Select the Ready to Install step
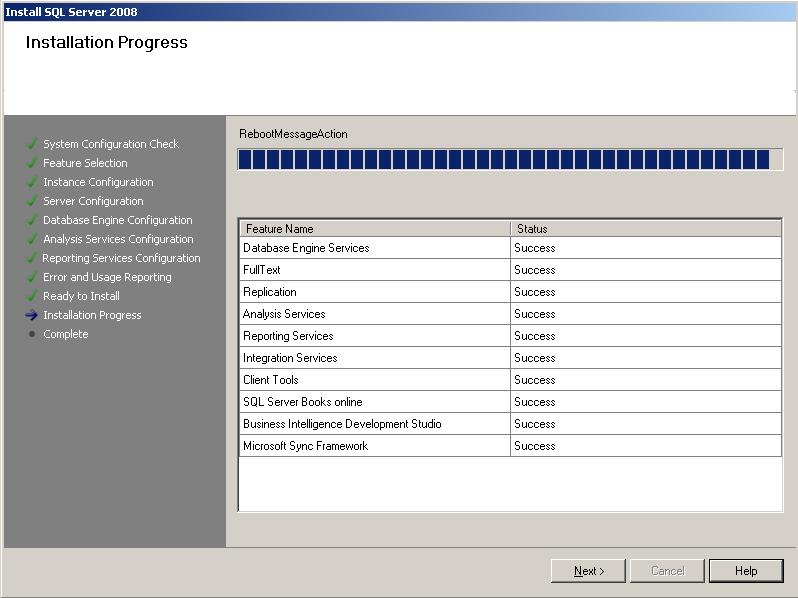Viewport: 798px width, 598px height. coord(81,296)
